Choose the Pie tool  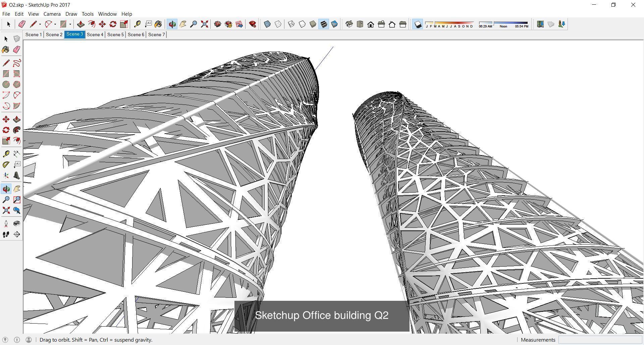click(x=16, y=106)
